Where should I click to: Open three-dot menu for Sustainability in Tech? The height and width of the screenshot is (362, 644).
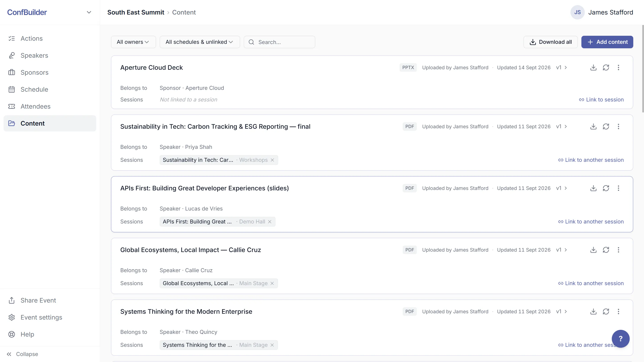coord(618,126)
